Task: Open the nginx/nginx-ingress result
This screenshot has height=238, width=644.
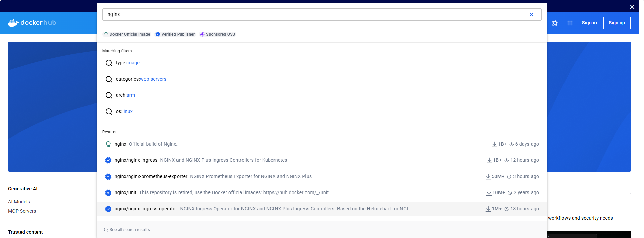Action: pos(322,160)
